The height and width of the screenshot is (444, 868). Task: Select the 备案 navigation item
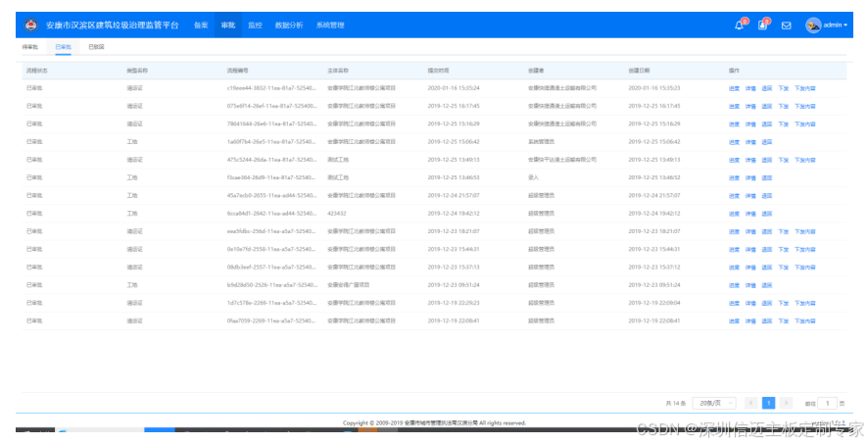(201, 25)
